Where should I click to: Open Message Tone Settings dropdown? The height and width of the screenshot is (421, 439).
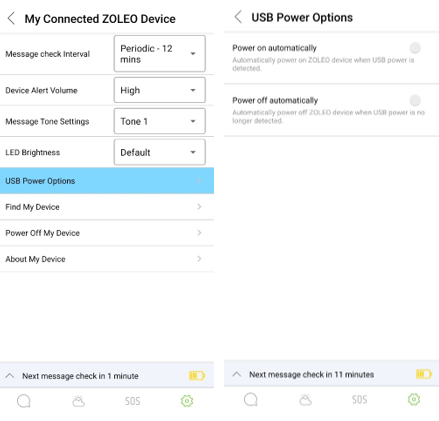click(159, 121)
